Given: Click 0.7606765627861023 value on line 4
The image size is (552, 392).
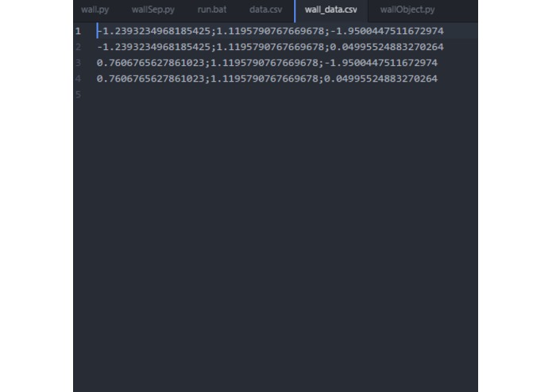Looking at the screenshot, I should (x=151, y=79).
